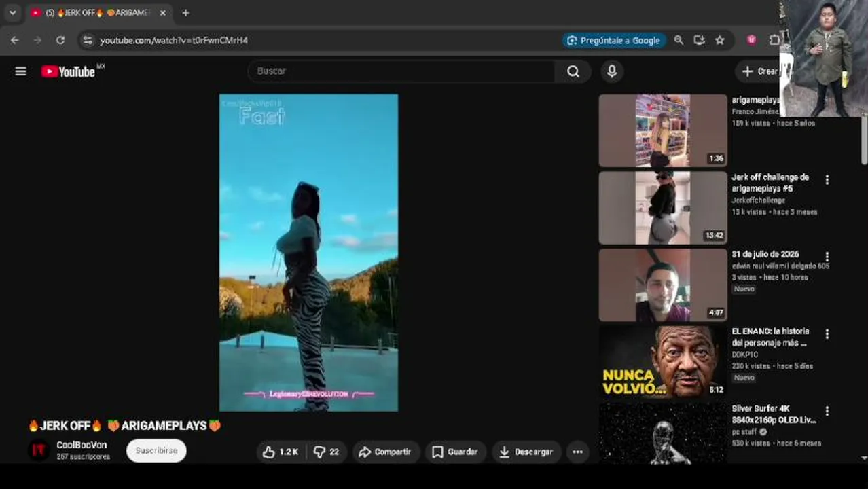The height and width of the screenshot is (489, 868).
Task: Click channel name edwin raul villamil delgado
Action: point(780,266)
